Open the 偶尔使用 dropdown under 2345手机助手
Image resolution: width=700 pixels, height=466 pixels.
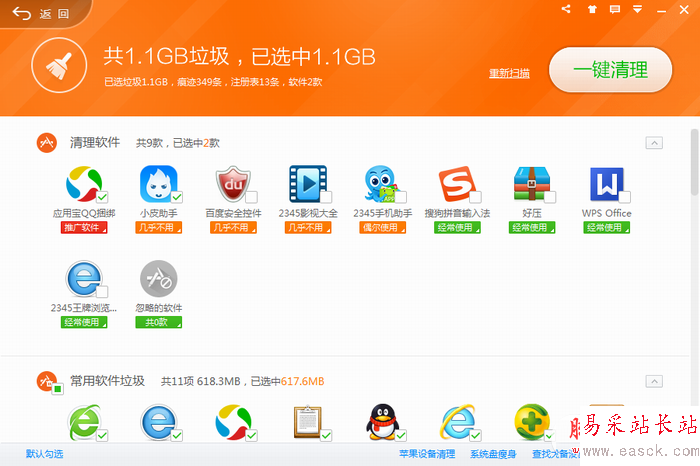[x=383, y=228]
